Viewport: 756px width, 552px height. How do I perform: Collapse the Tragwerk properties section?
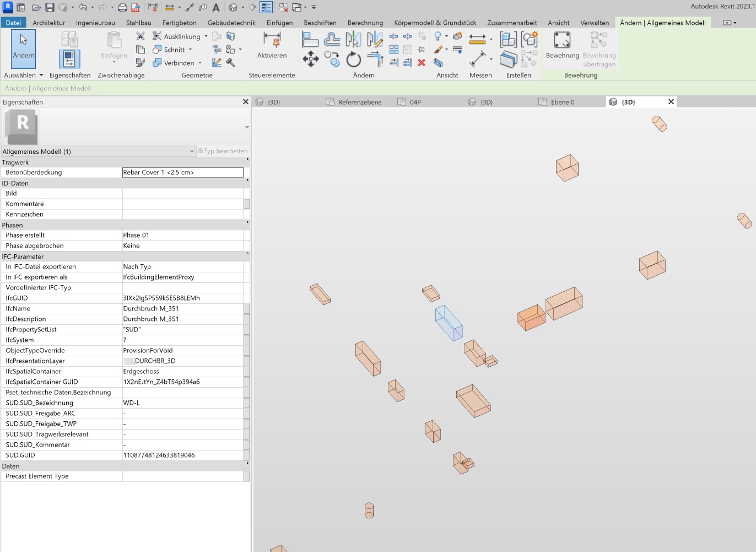[x=247, y=160]
